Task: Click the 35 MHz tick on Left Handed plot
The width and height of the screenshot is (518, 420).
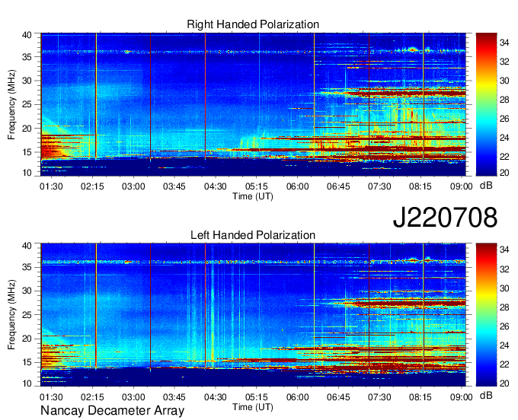Action: tap(27, 267)
